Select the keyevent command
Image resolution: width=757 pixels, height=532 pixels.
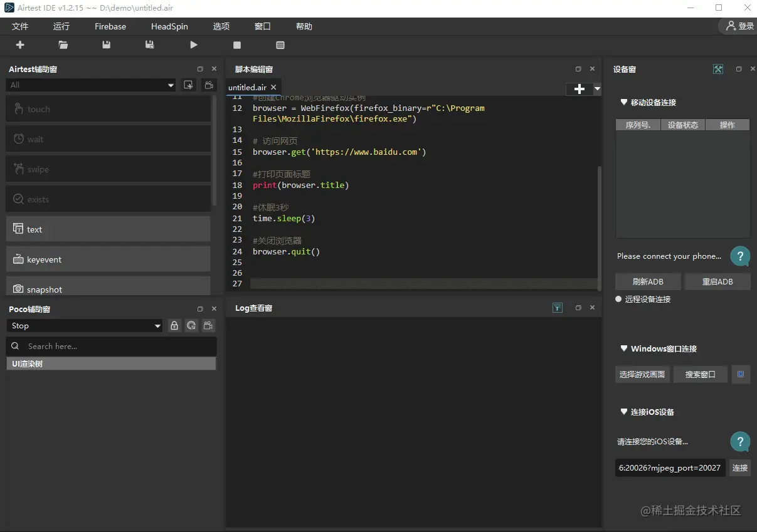(108, 259)
